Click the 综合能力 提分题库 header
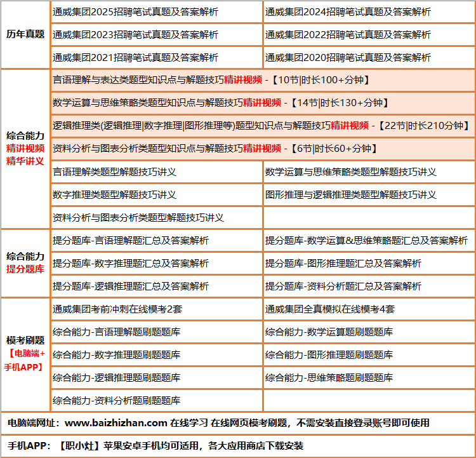The height and width of the screenshot is (458, 476). click(x=25, y=263)
